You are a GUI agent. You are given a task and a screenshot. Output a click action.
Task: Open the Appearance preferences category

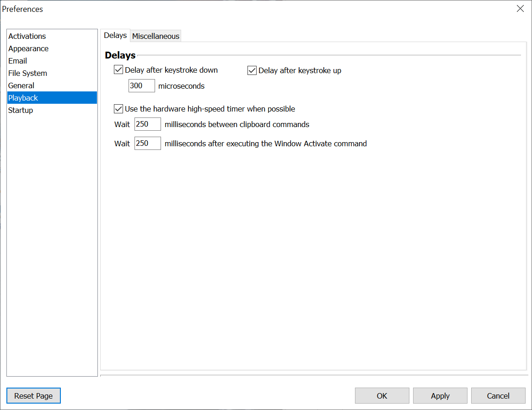point(28,48)
